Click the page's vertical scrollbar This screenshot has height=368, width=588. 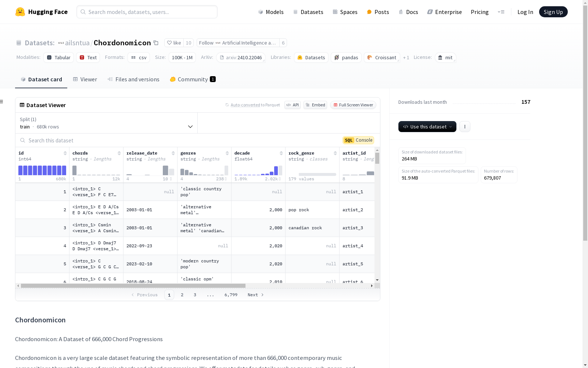(585, 123)
